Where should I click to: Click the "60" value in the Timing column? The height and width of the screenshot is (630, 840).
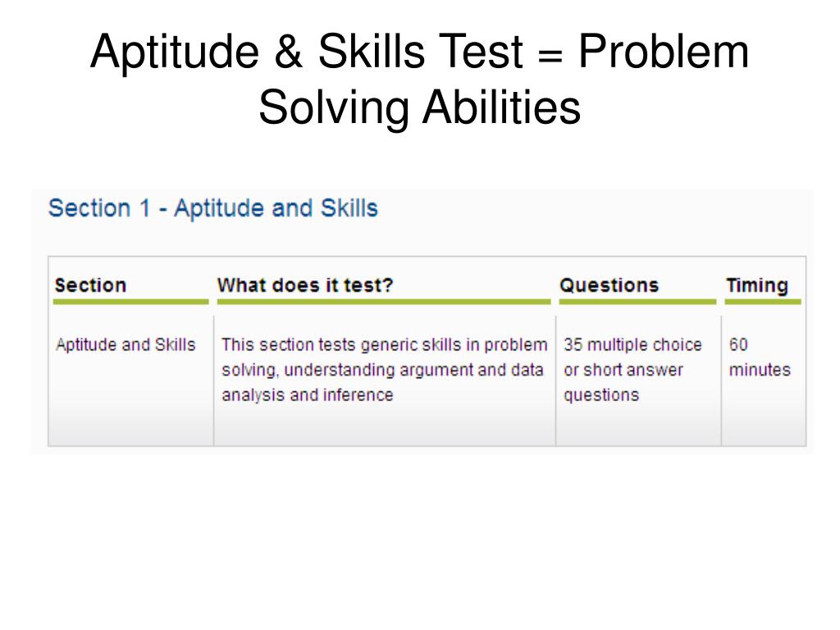[x=738, y=345]
